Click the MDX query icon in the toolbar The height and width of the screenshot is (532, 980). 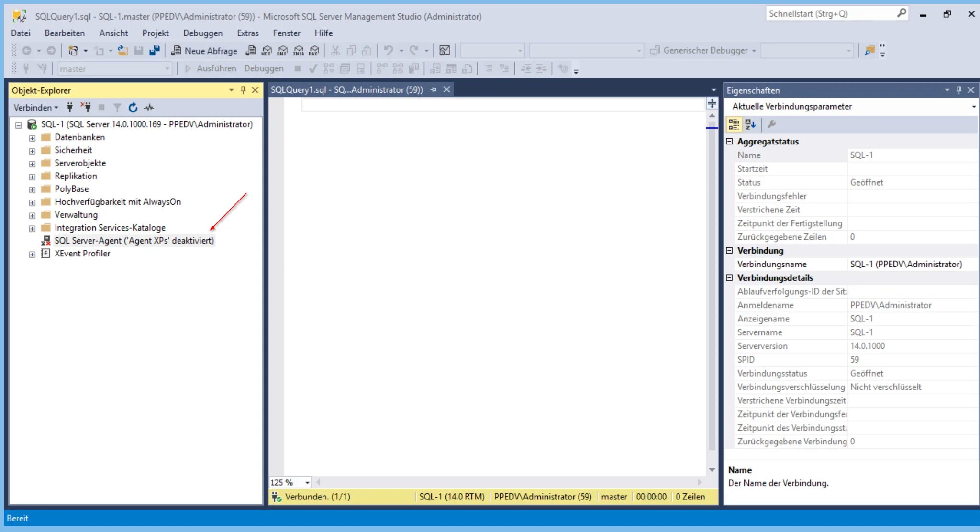(x=267, y=51)
